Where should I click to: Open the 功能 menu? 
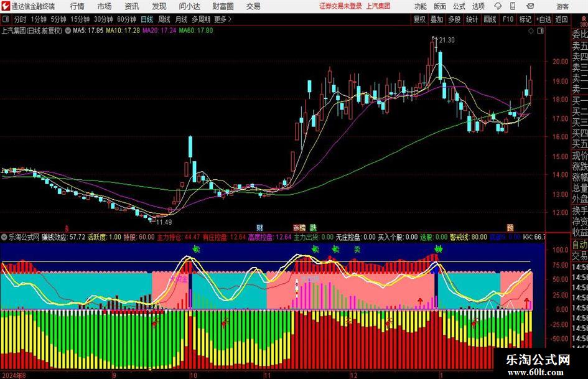[x=421, y=6]
